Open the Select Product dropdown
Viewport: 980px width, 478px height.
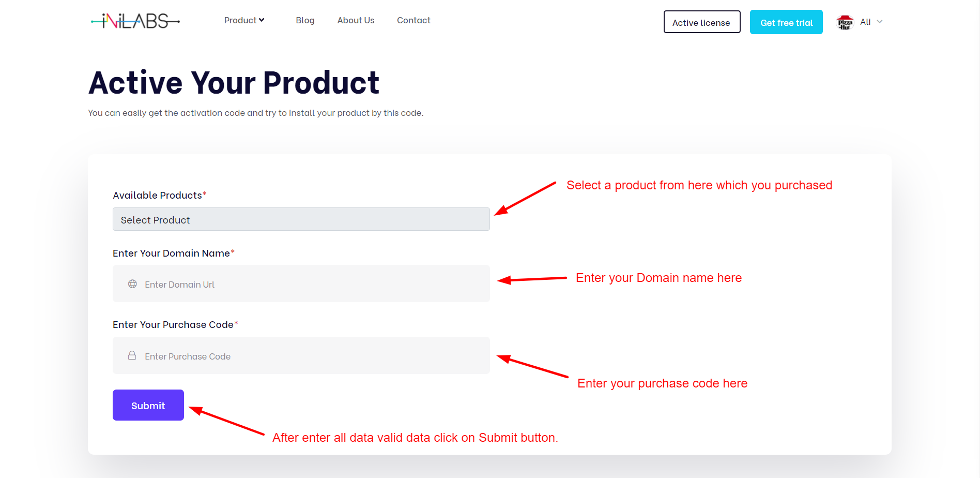click(301, 219)
